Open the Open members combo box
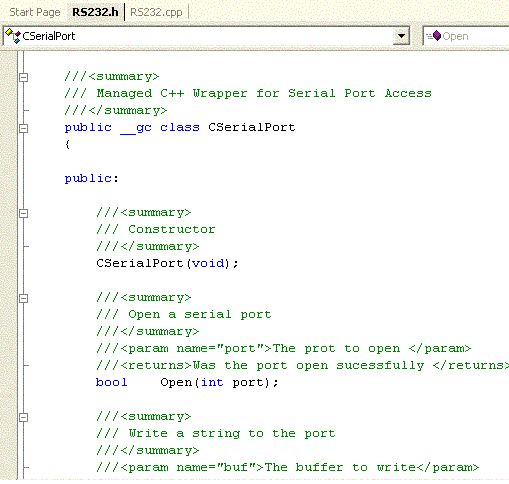This screenshot has width=509, height=484. [x=466, y=36]
